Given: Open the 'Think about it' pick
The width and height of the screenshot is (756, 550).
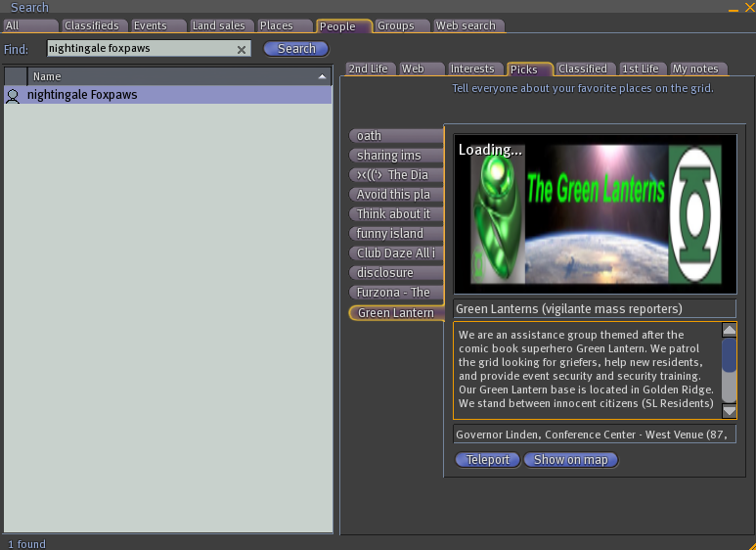Looking at the screenshot, I should pos(396,214).
